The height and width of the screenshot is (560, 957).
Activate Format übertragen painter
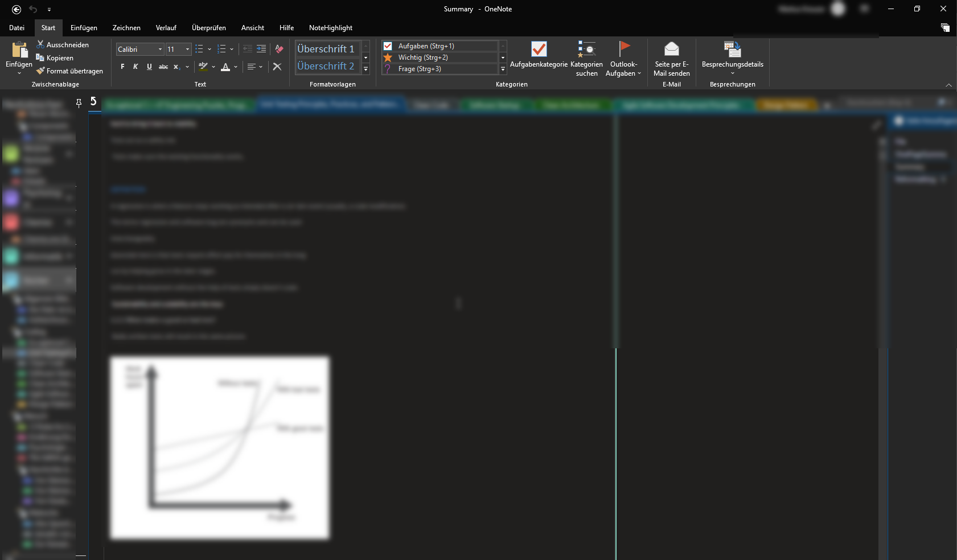tap(69, 71)
